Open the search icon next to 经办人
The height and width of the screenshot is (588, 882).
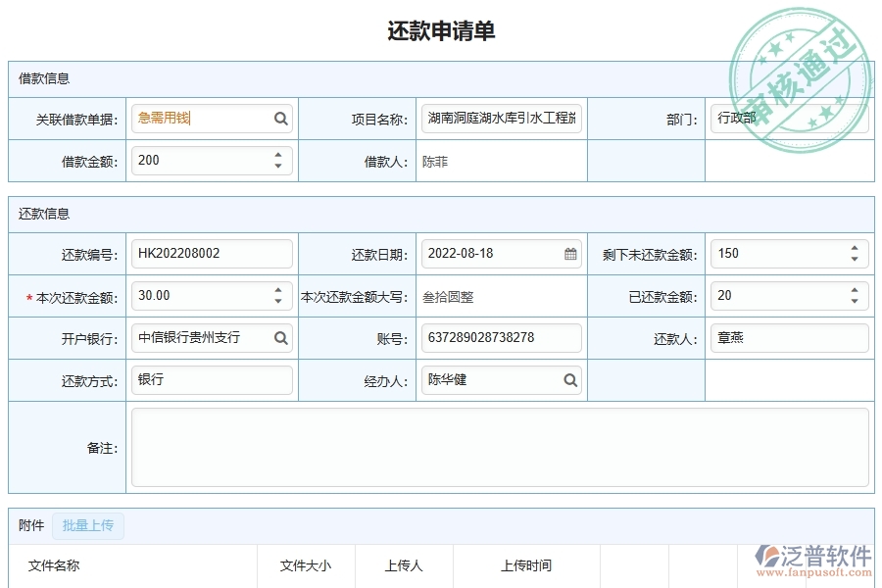click(x=571, y=379)
